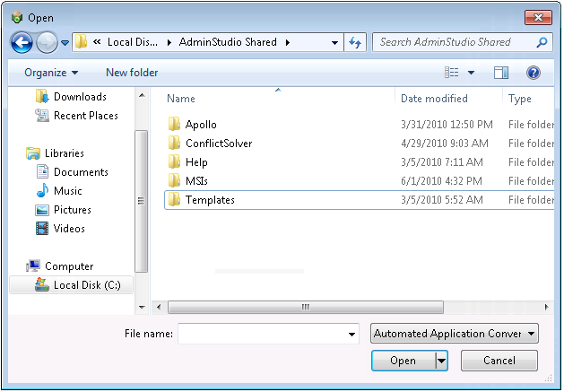564x392 pixels.
Task: Open the File name history dropdown arrow
Action: (352, 335)
